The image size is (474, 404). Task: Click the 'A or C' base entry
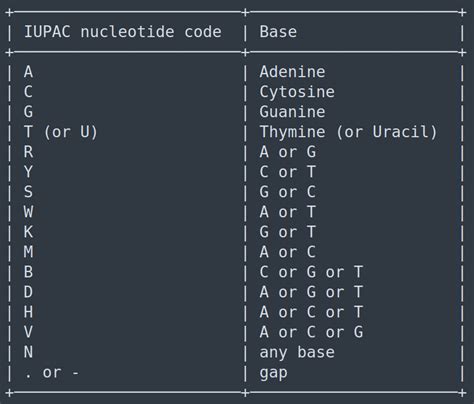[287, 252]
